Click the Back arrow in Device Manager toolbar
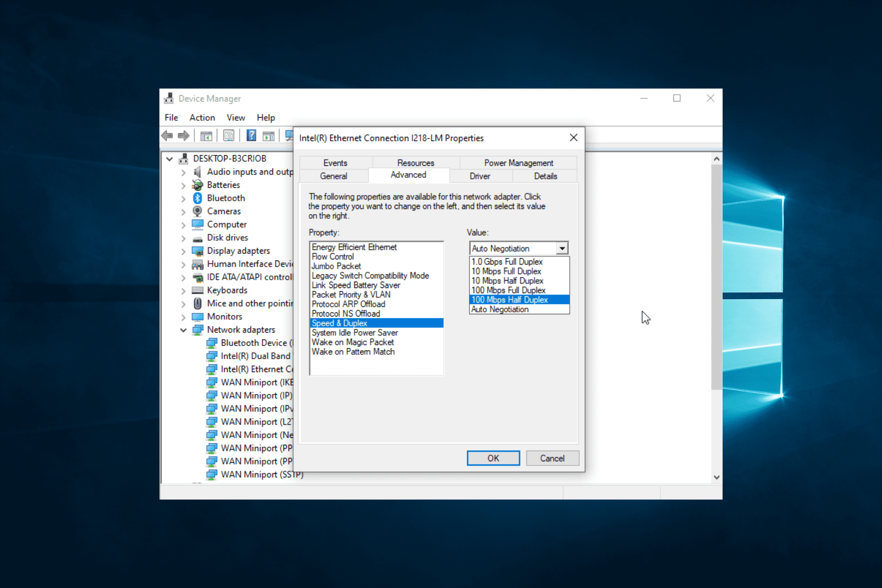 point(167,136)
